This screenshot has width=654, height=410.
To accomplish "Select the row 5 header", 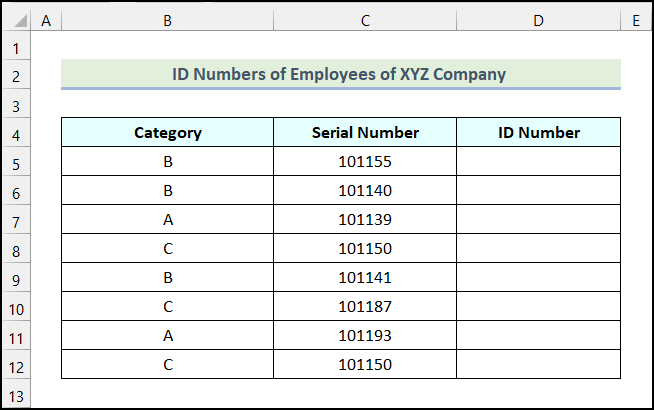I will [x=17, y=163].
